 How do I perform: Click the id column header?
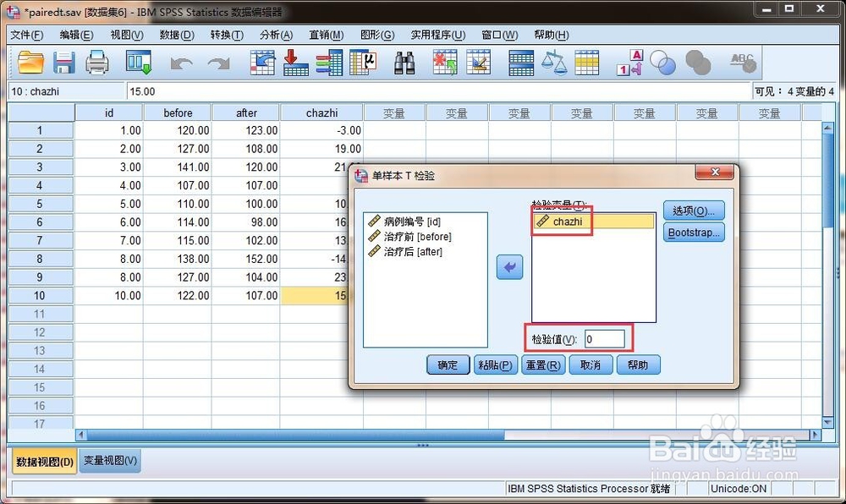pyautogui.click(x=109, y=112)
